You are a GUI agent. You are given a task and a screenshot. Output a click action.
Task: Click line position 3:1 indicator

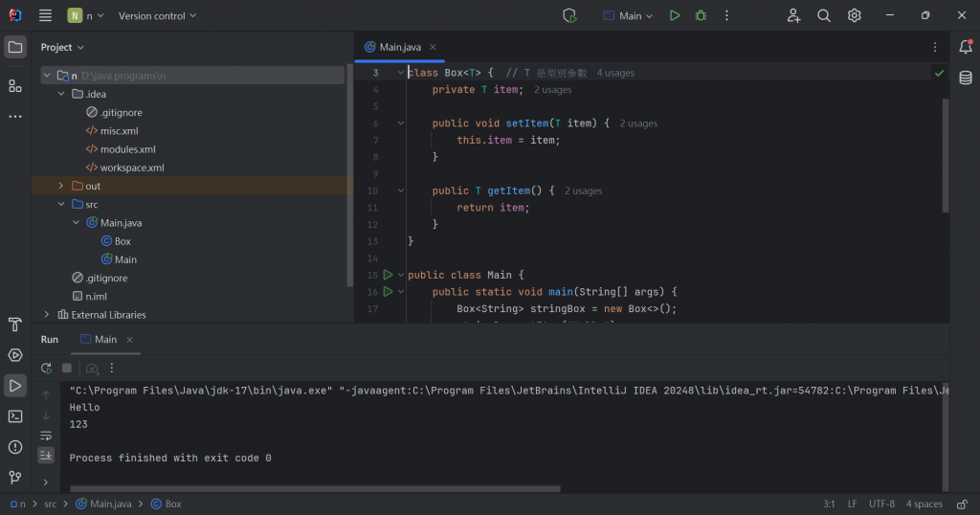coord(829,504)
